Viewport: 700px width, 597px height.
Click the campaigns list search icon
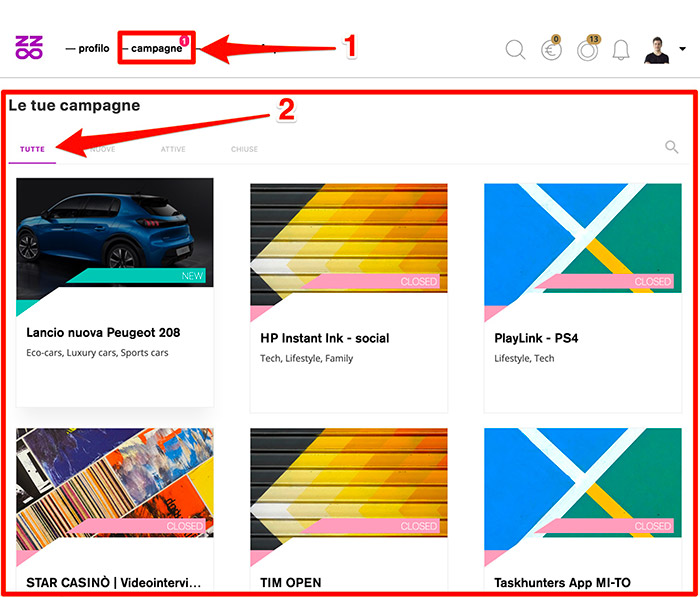click(671, 147)
